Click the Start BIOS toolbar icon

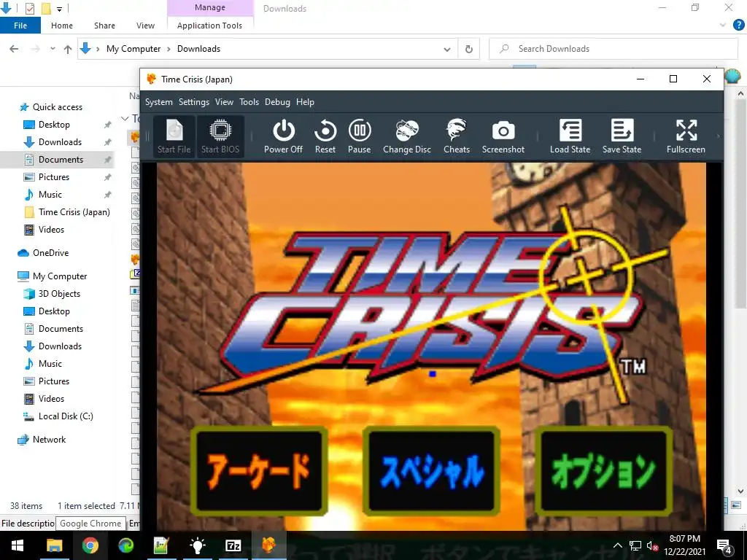click(x=220, y=136)
